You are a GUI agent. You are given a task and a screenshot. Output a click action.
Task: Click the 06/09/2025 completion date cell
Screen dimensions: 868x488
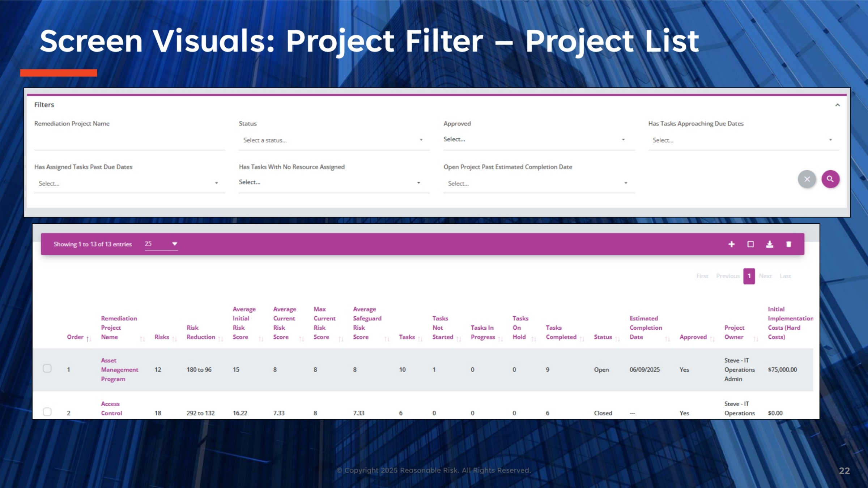644,370
